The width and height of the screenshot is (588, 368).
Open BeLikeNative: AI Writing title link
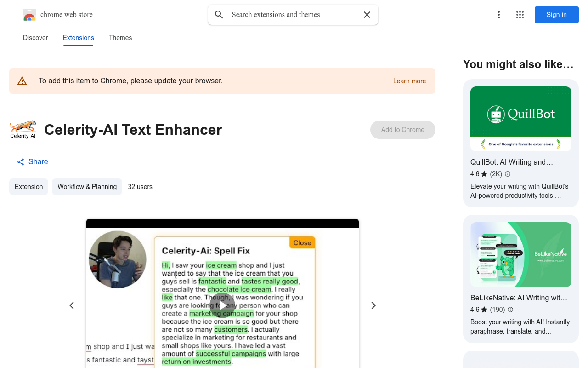pos(519,298)
